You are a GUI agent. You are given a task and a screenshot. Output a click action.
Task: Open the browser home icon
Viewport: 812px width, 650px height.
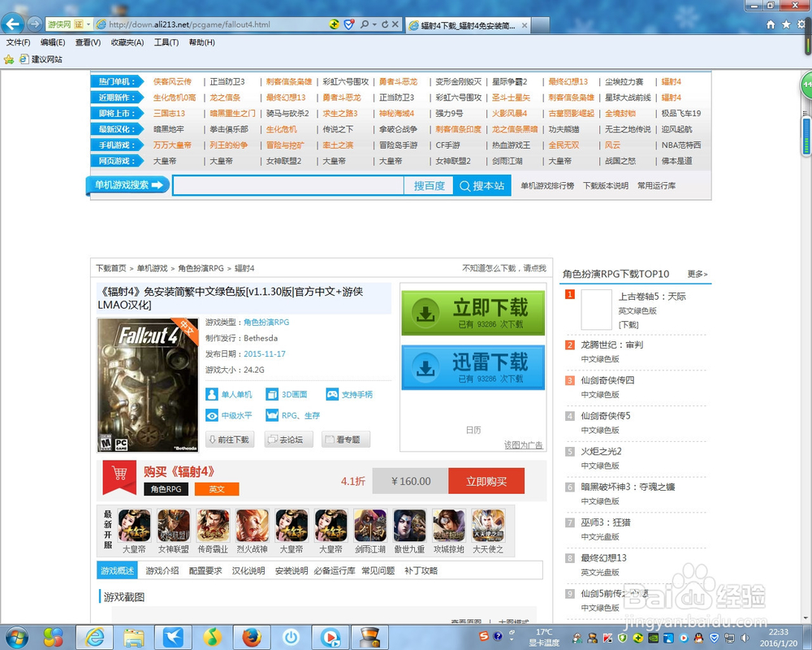click(x=770, y=24)
